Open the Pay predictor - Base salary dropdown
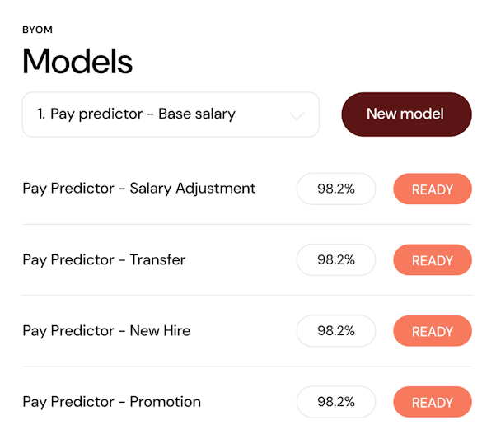This screenshot has height=448, width=496. (170, 114)
